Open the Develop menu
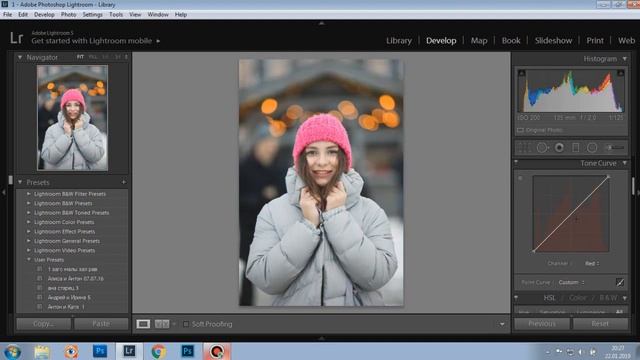This screenshot has width=640, height=360. (44, 15)
